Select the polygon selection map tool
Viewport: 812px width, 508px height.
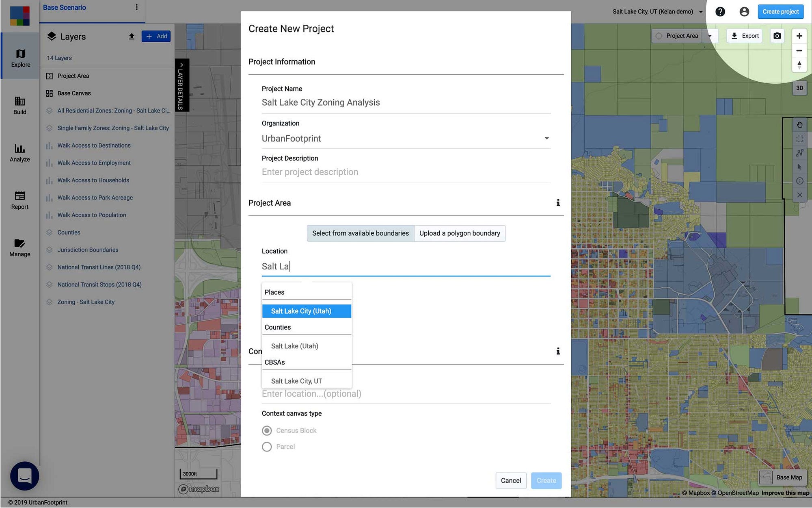(799, 153)
